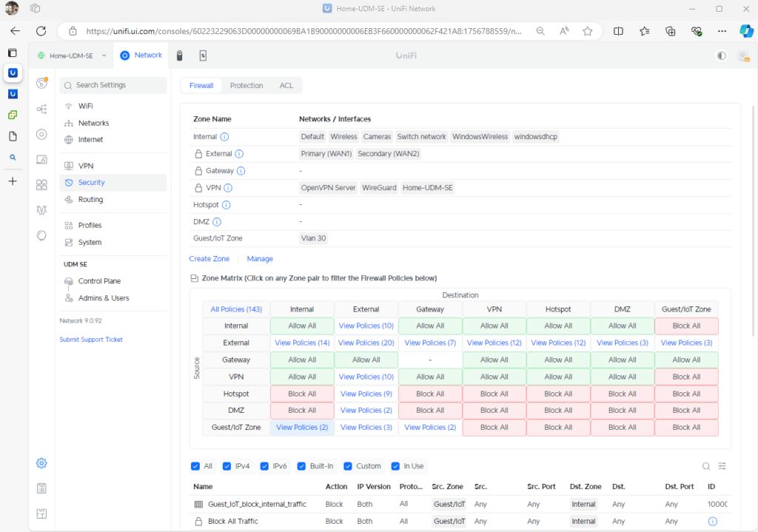This screenshot has height=532, width=758.
Task: Switch to the Firewall tab
Action: tap(201, 86)
